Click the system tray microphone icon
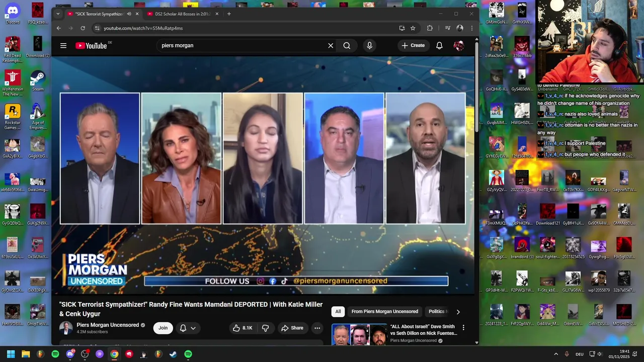Screen dimensions: 644x362 pyautogui.click(x=567, y=354)
